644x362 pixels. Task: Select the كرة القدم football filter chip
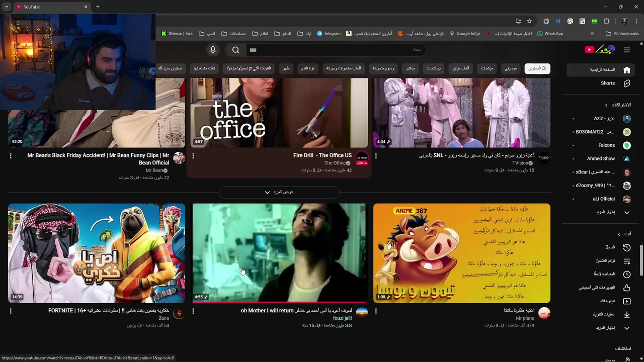point(308,68)
